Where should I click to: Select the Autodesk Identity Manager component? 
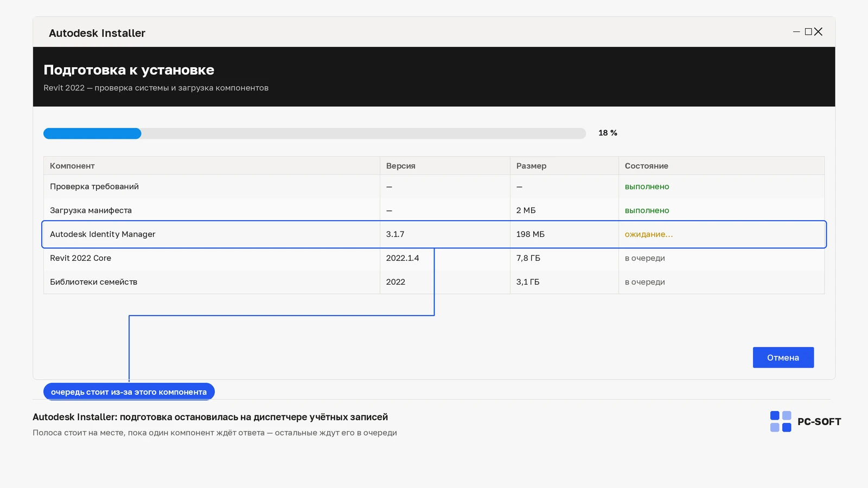434,234
